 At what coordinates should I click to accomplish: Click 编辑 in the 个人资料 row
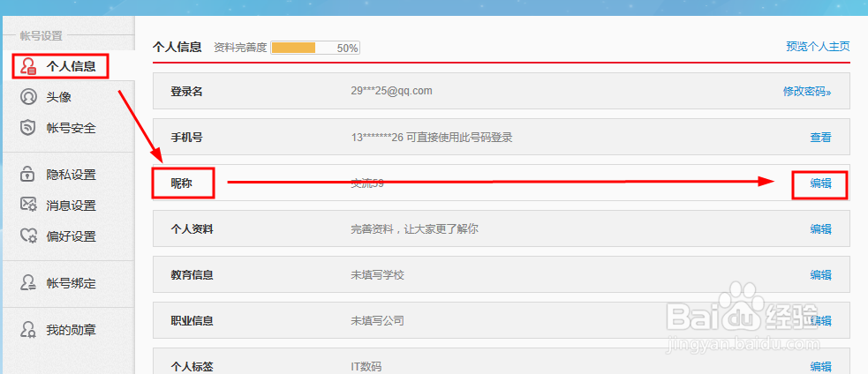click(x=821, y=228)
